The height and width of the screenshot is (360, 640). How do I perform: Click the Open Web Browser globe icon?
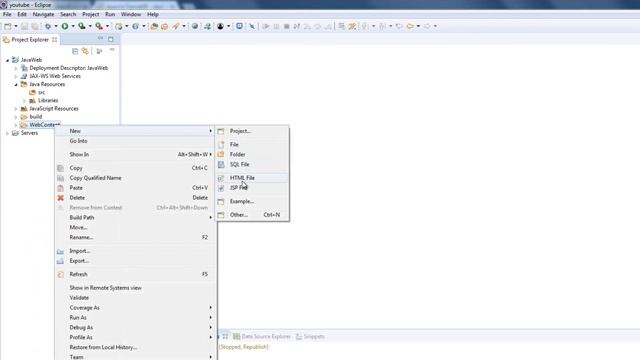click(x=195, y=26)
